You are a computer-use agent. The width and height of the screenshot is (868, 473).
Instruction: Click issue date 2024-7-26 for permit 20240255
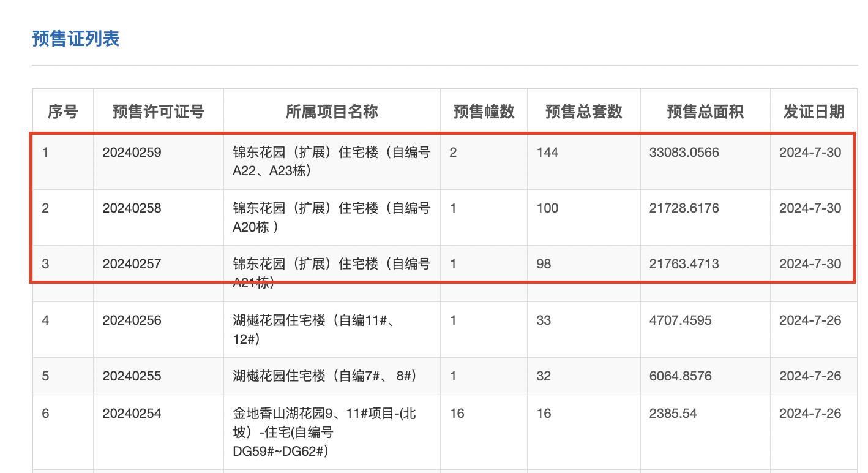point(810,376)
